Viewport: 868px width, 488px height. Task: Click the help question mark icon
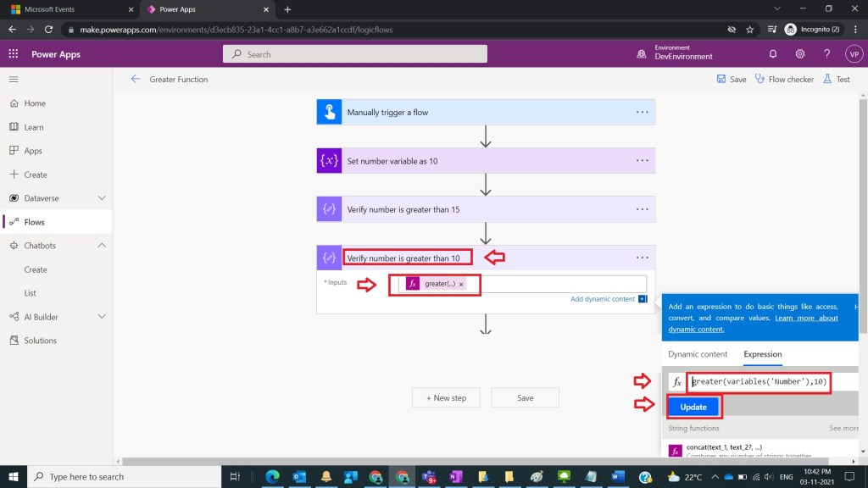[x=827, y=53]
